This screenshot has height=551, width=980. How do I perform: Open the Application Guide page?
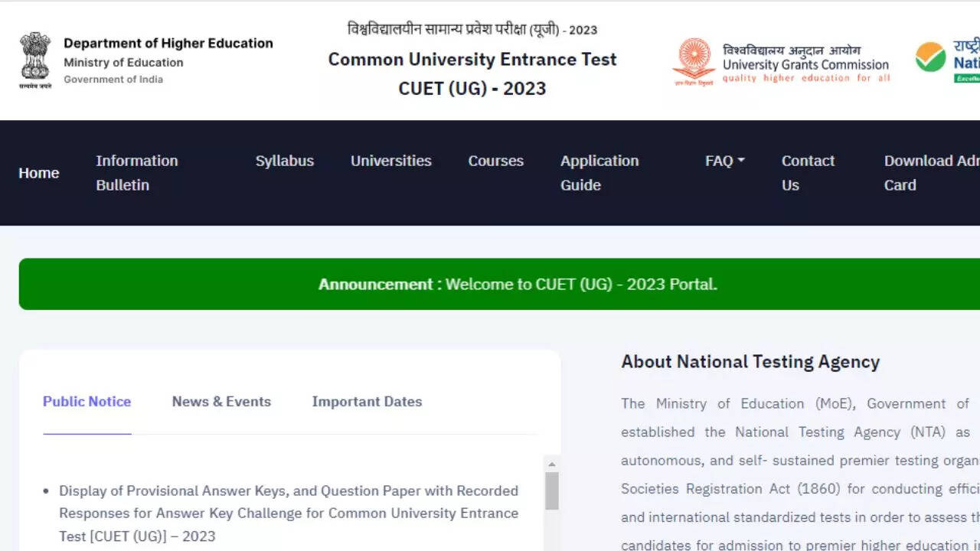pyautogui.click(x=599, y=173)
